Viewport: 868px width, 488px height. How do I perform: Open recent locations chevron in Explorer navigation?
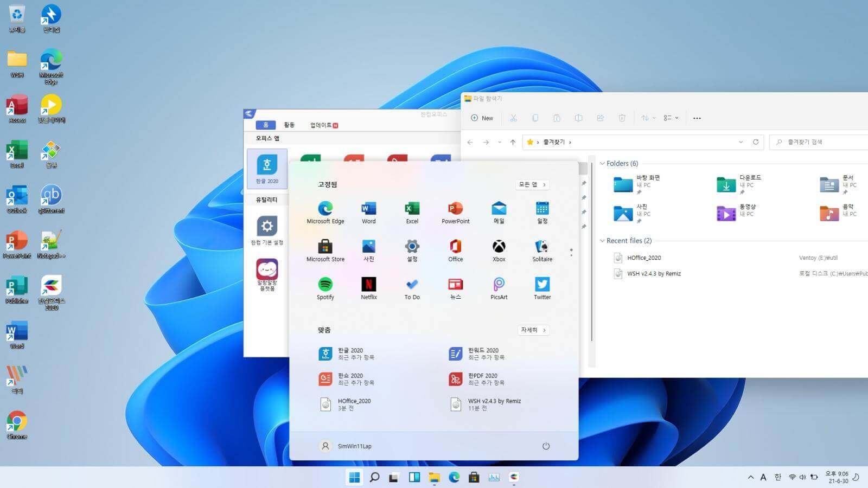tap(500, 142)
